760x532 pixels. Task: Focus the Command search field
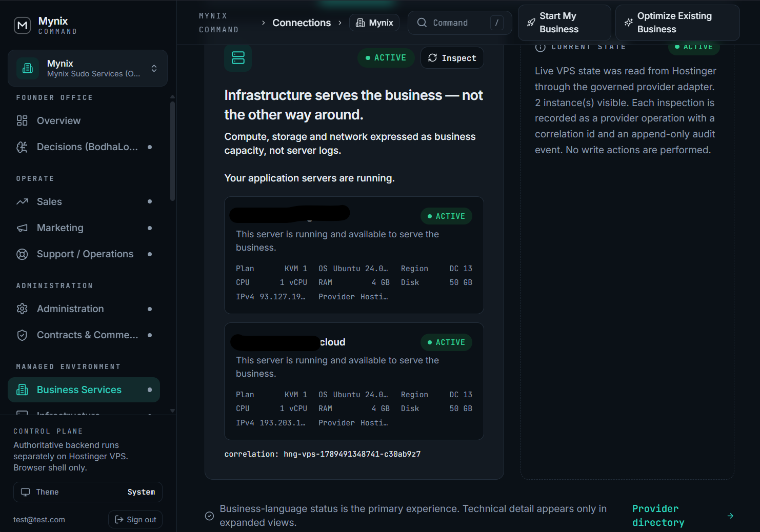[459, 23]
